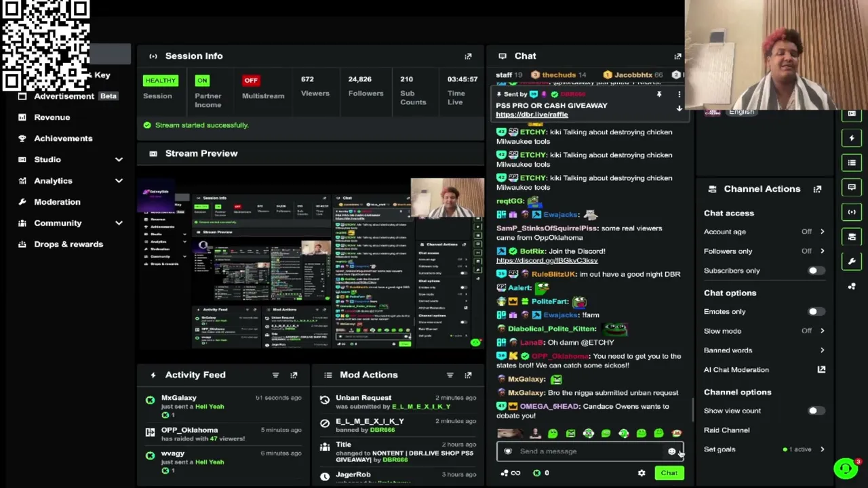
Task: Open the Discord invite link in chat
Action: (x=547, y=260)
